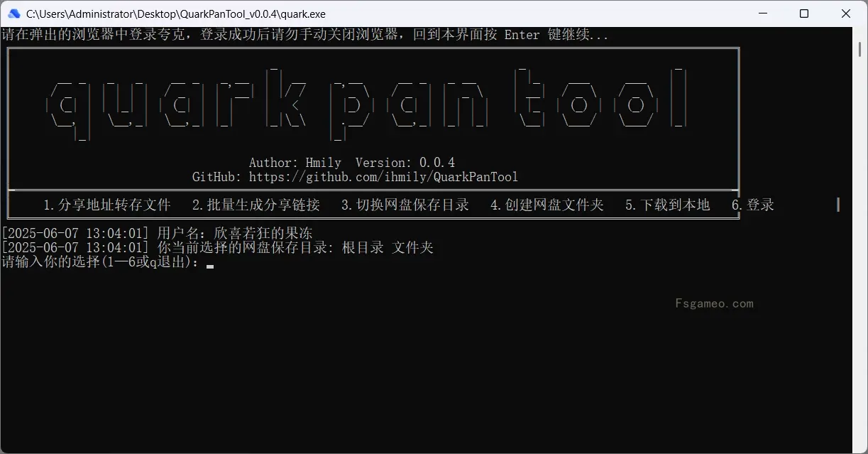Screen dimensions: 868x454
Task: Click the Author: Hmily text
Action: coord(295,163)
